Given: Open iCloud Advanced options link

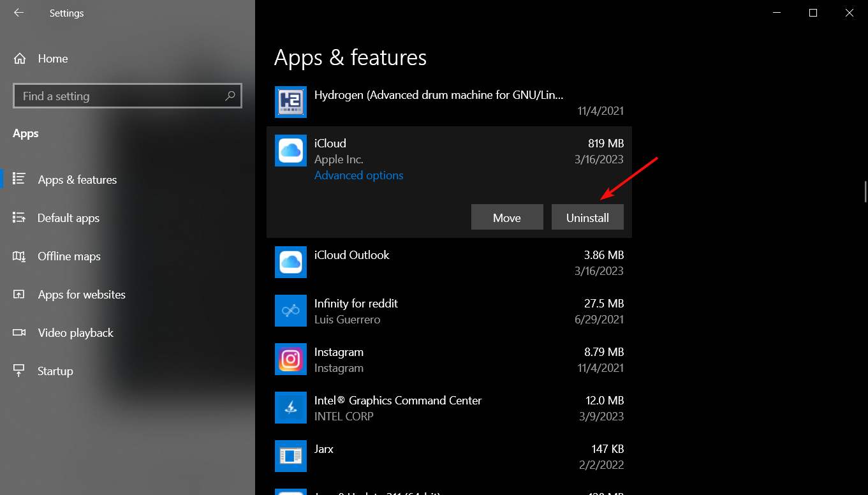Looking at the screenshot, I should (x=358, y=175).
